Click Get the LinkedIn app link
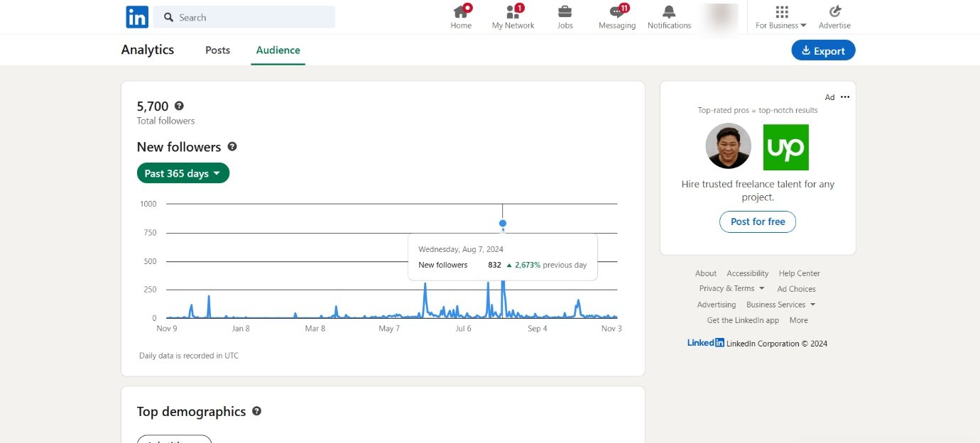The width and height of the screenshot is (980, 443). (x=743, y=320)
